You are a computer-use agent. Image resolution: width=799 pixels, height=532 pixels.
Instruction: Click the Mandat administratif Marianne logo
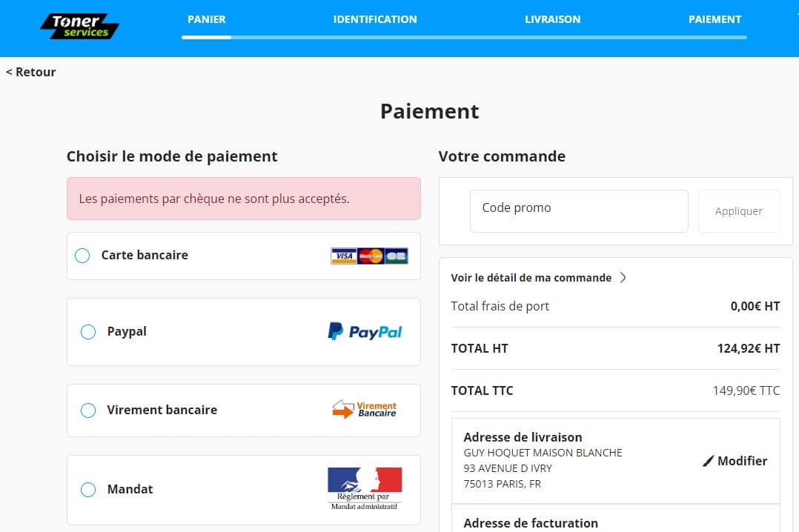point(364,488)
